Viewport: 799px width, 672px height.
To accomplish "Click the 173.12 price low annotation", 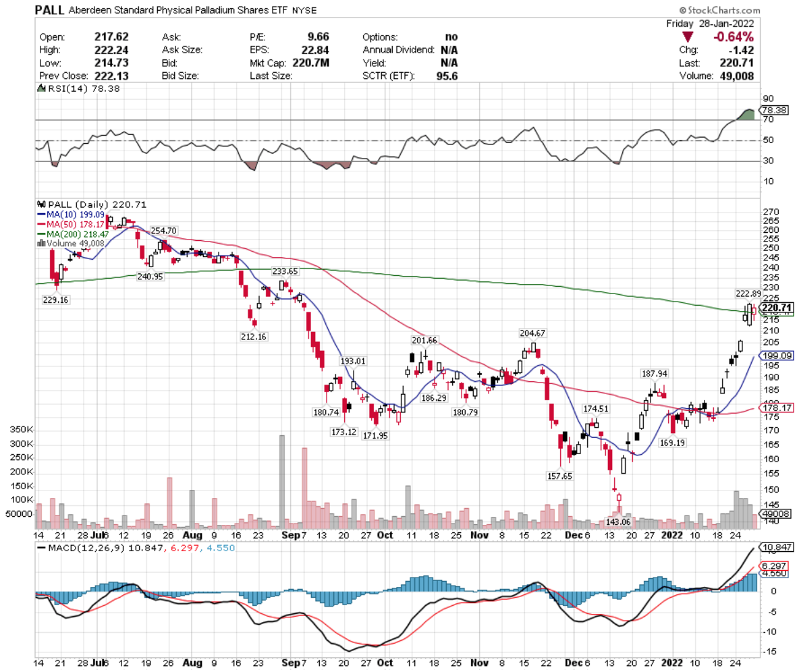I will point(344,432).
